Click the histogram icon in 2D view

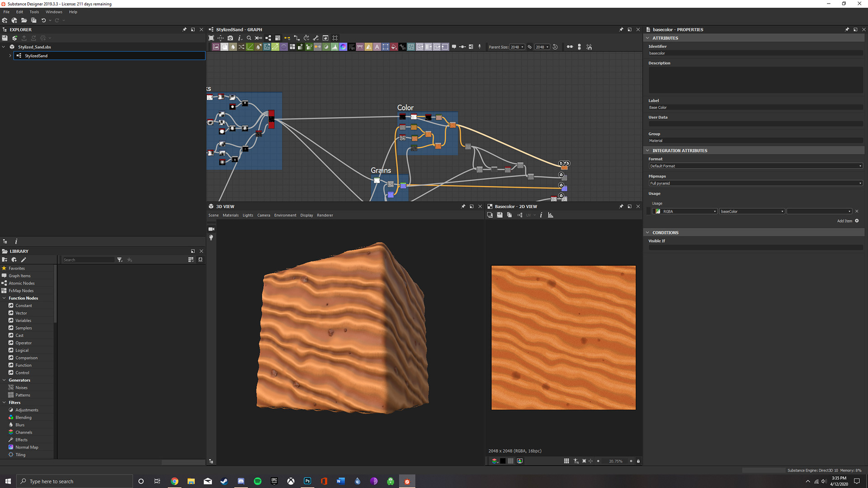[551, 215]
